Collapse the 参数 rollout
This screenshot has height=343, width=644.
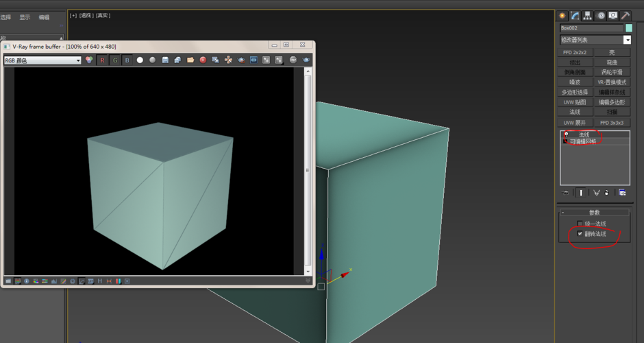tap(594, 213)
